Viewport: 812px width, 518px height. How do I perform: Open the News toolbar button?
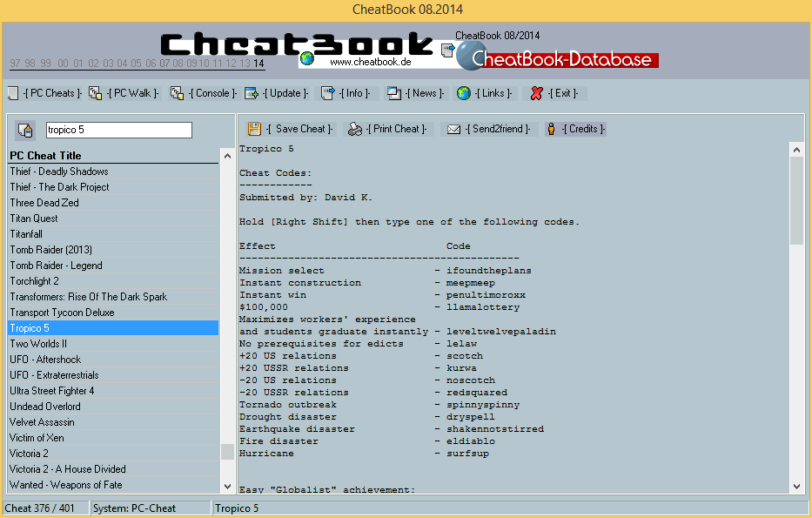click(416, 93)
